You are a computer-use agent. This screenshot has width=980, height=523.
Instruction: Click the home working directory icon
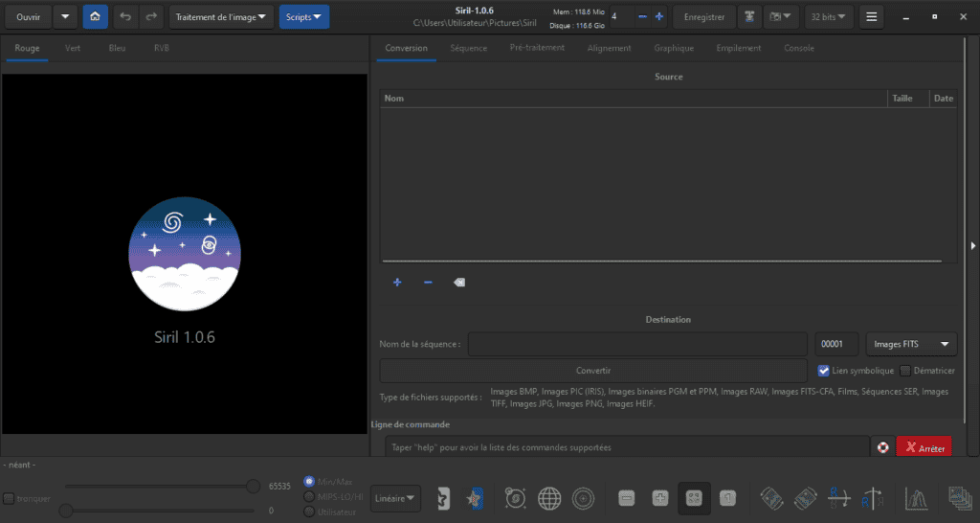point(95,17)
